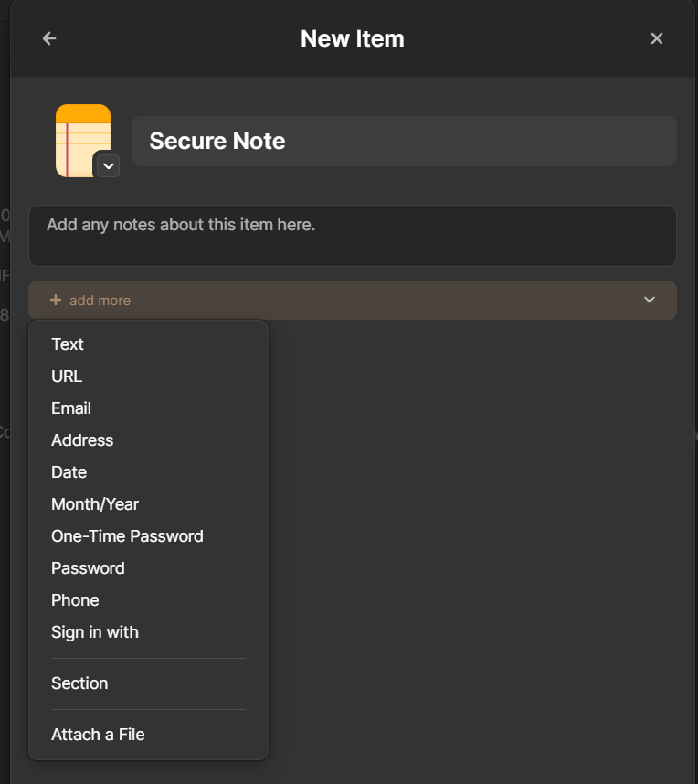
Task: Click the Secure Note title field
Action: click(x=403, y=141)
